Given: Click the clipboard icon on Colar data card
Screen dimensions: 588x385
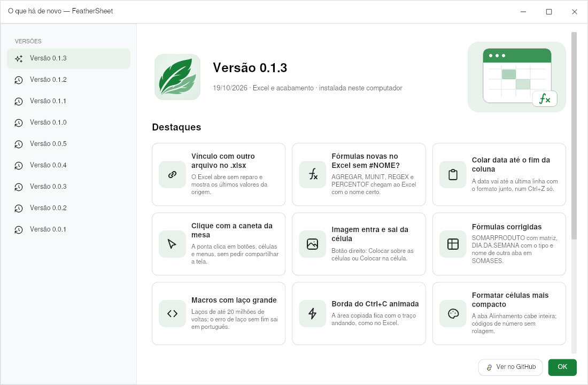Looking at the screenshot, I should point(453,174).
